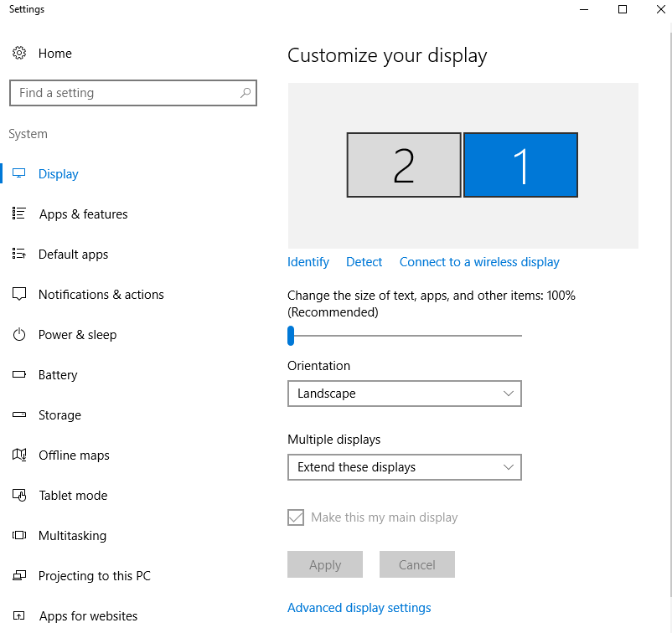Close the Settings window
The height and width of the screenshot is (633, 672).
661,9
